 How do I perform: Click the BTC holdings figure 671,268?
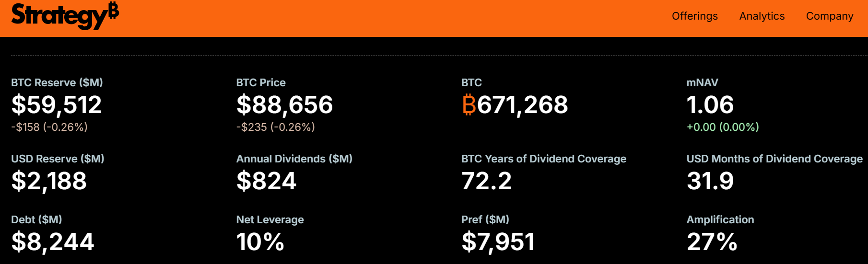(522, 105)
